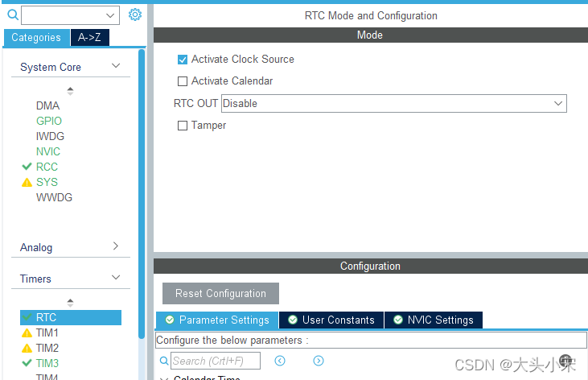Open the NVIC Settings tab
Viewport: 588px width, 380px height.
(434, 320)
